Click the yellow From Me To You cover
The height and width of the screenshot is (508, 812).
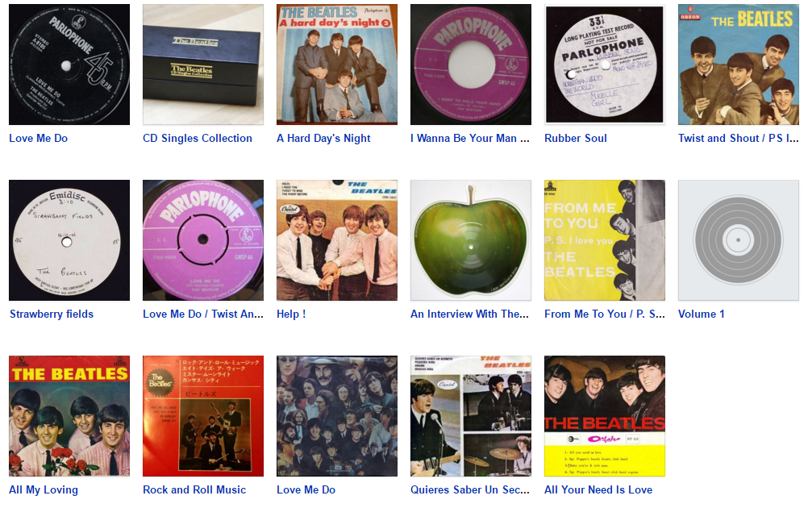point(605,240)
